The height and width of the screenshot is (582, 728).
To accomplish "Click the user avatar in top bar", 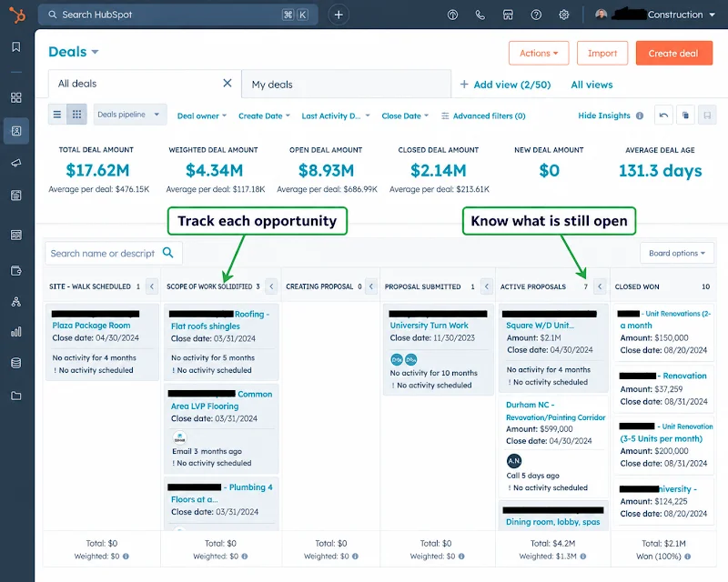I will pyautogui.click(x=601, y=15).
